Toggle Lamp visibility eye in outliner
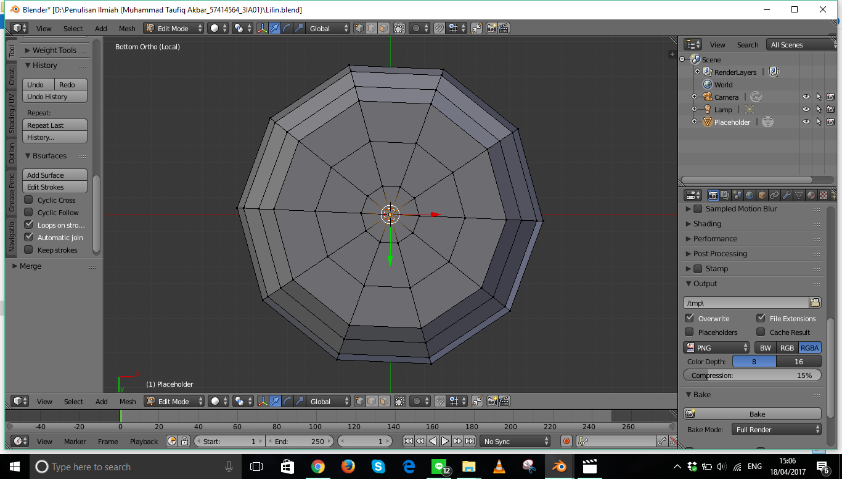The height and width of the screenshot is (479, 842). pyautogui.click(x=806, y=110)
